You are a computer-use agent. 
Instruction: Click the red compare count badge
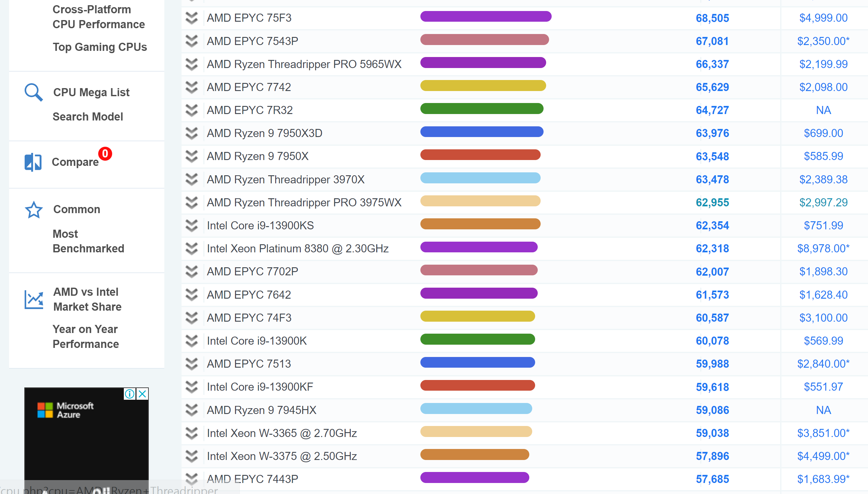tap(105, 154)
